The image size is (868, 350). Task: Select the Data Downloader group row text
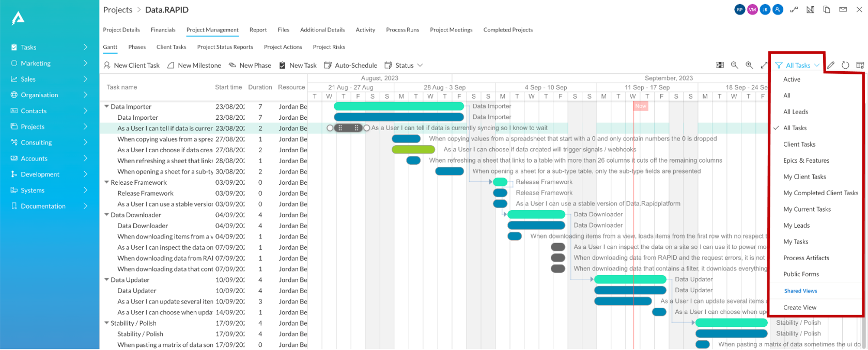pos(136,215)
